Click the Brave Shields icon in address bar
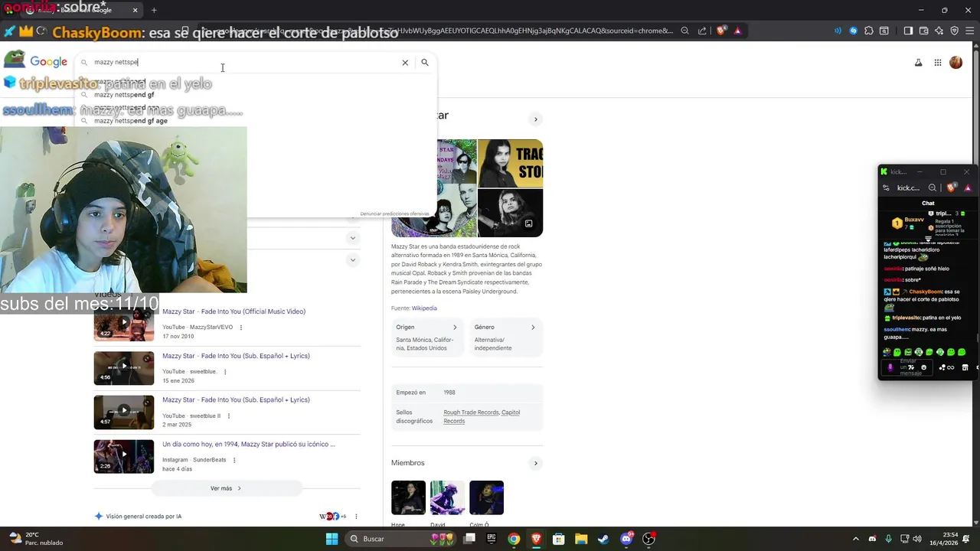The height and width of the screenshot is (551, 980). click(x=721, y=31)
